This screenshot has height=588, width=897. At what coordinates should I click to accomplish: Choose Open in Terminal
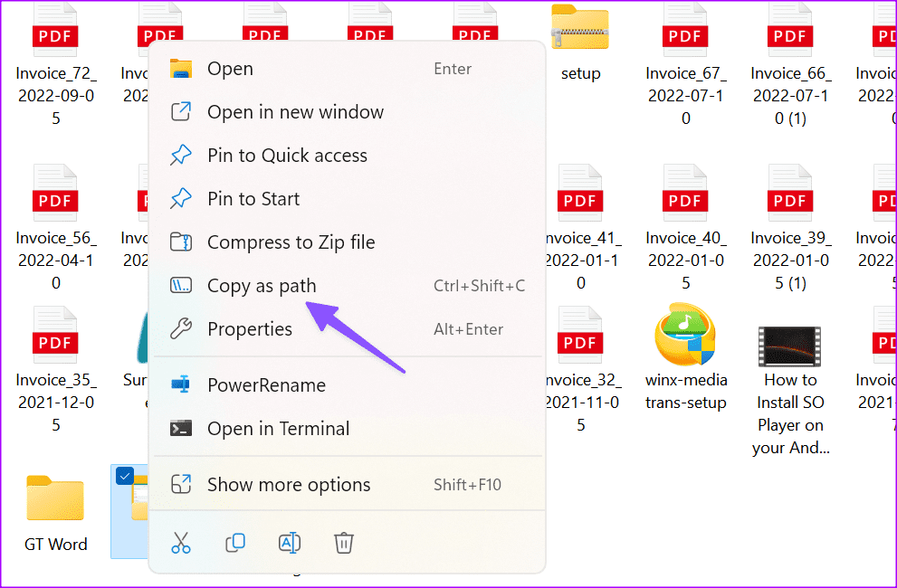[278, 429]
